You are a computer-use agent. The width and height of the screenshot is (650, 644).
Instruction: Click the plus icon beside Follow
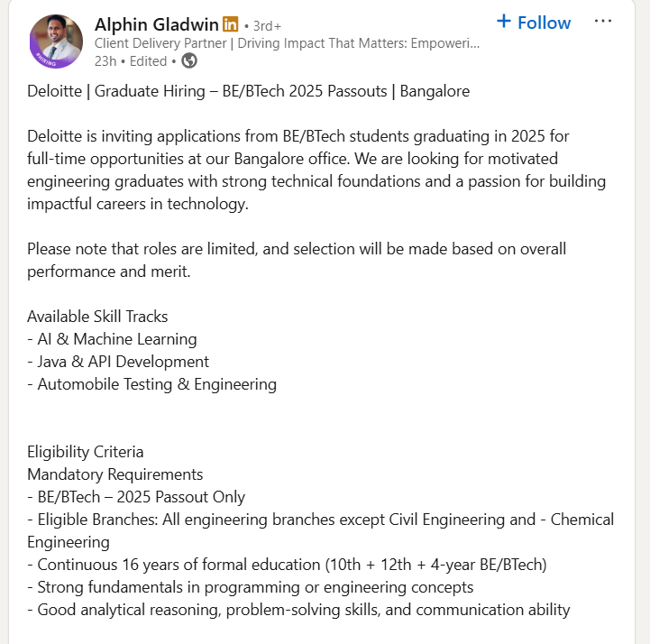pyautogui.click(x=504, y=22)
